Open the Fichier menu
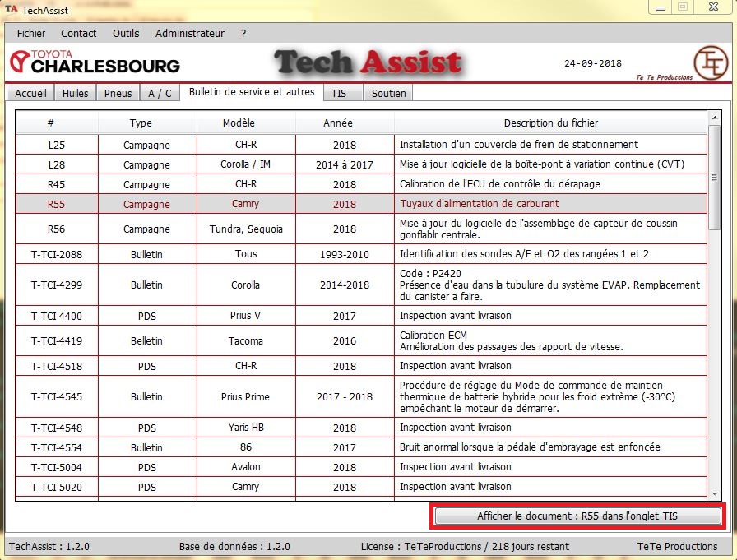The width and height of the screenshot is (737, 560). click(31, 34)
